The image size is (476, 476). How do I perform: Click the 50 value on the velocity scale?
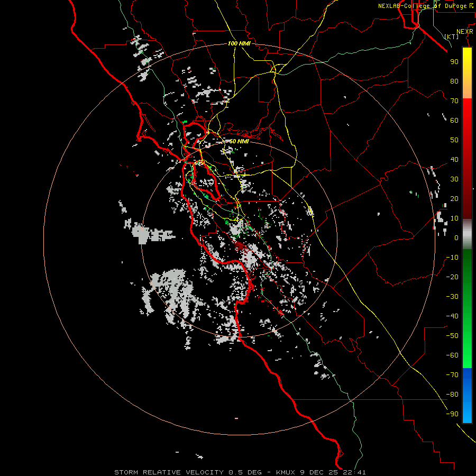point(454,140)
